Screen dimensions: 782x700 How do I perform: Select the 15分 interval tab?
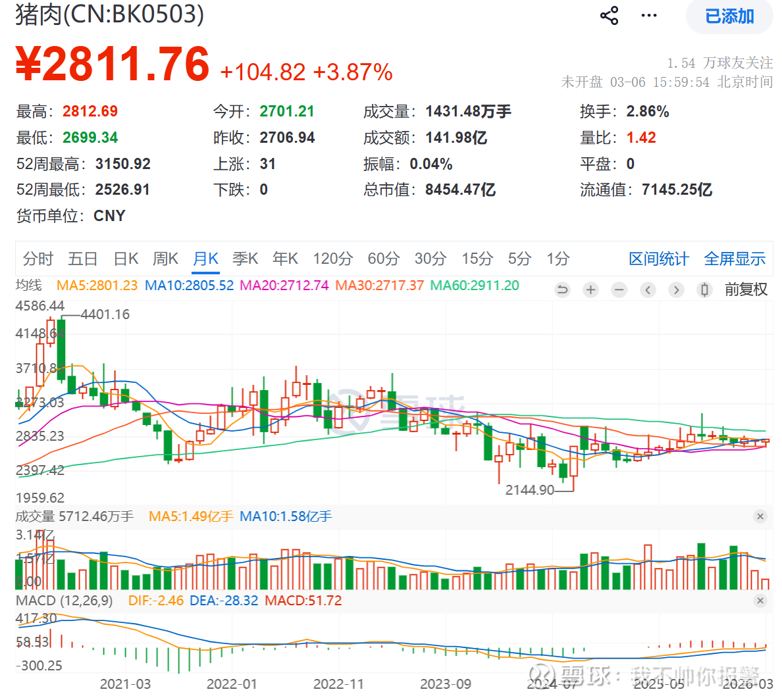477,259
